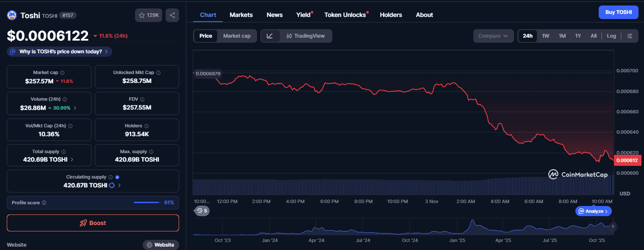Click the Holders info icon
644x250 pixels.
point(146,126)
